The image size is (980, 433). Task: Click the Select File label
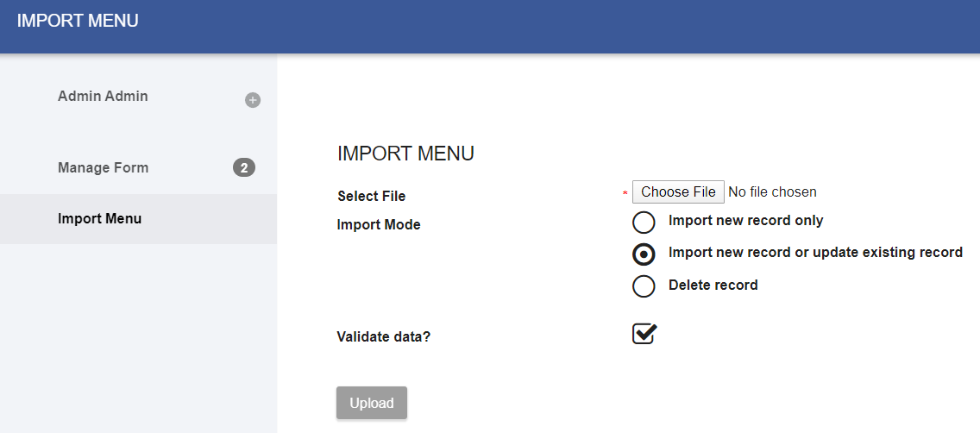coord(371,197)
